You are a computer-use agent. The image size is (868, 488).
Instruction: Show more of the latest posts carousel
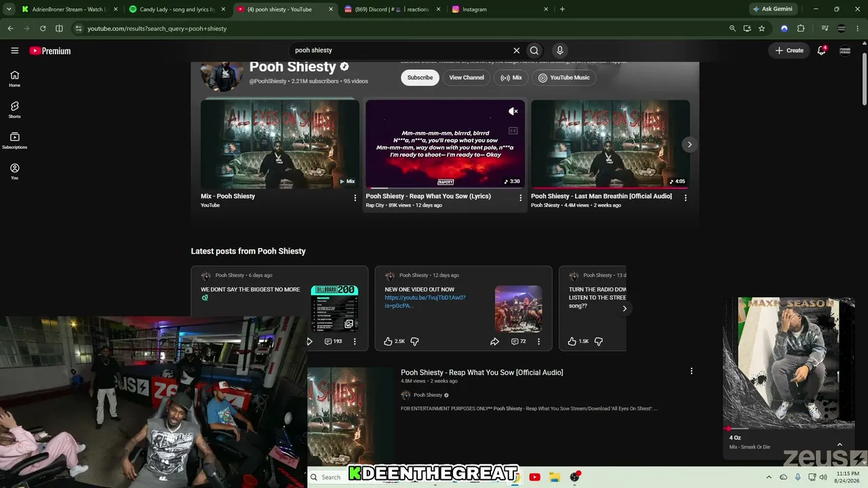pos(625,308)
